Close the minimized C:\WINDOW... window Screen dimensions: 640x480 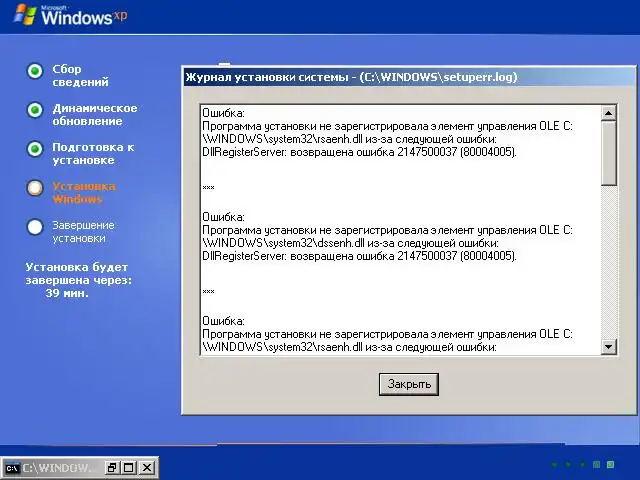point(147,468)
